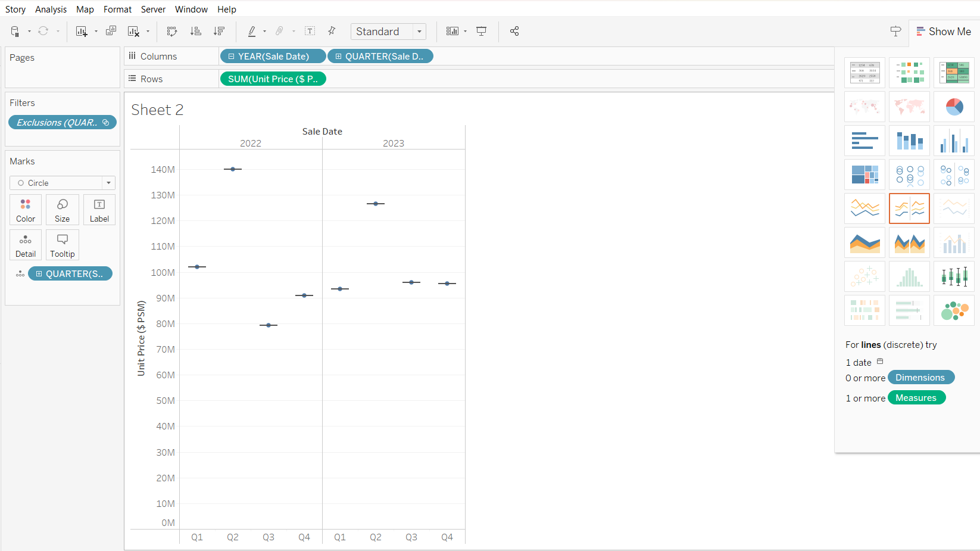
Task: Click the Share workbook icon
Action: 514,32
